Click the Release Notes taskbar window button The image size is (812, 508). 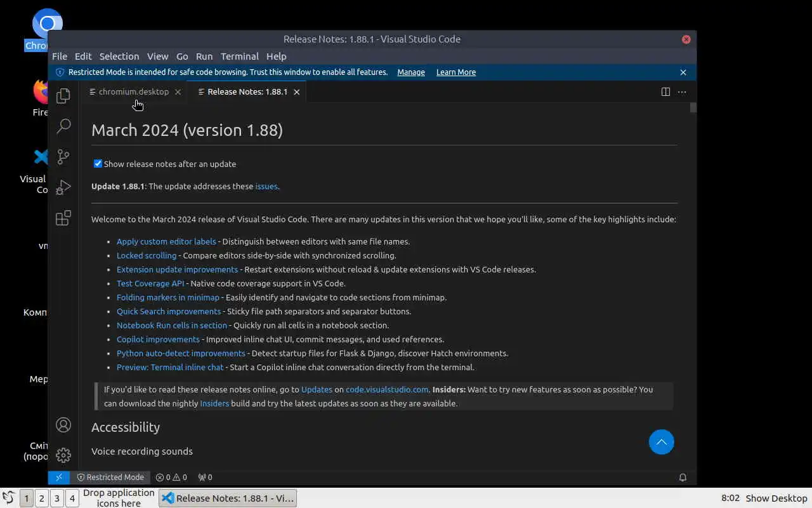click(228, 498)
